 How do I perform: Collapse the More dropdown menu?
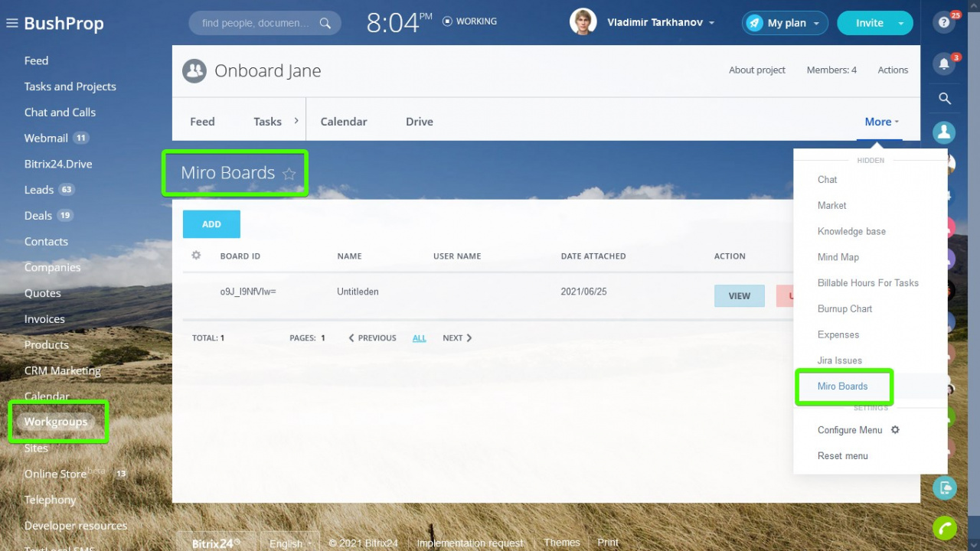click(x=881, y=122)
